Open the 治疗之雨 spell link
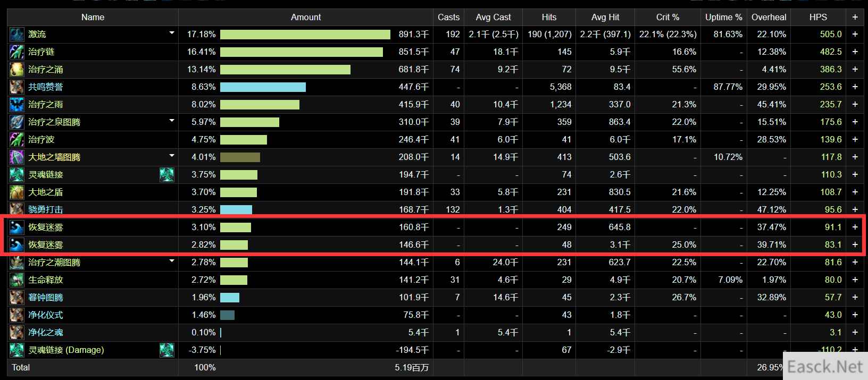Screen dimensions: 868x380 [x=46, y=105]
